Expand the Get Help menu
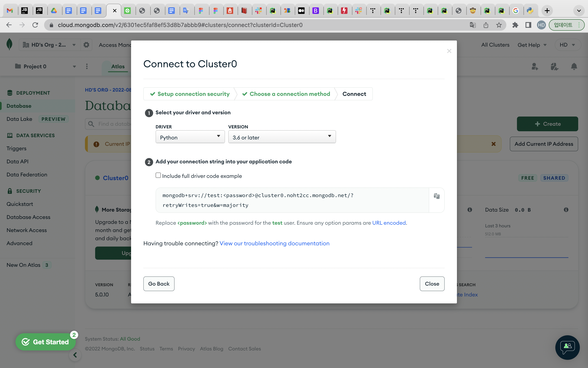The image size is (588, 368). 532,45
